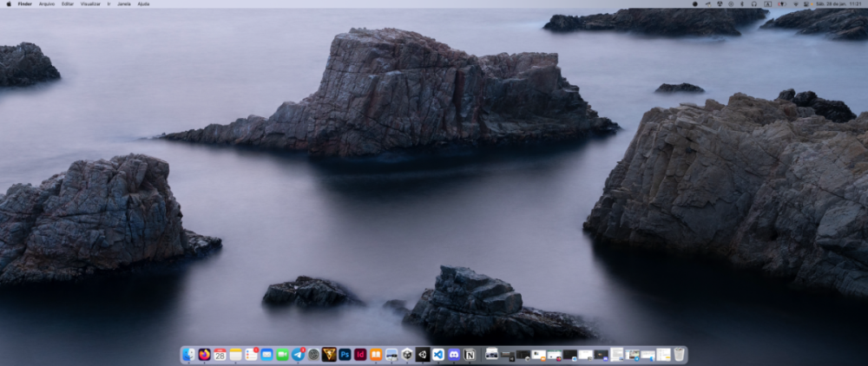Launch Telegram from the Dock
The image size is (868, 366).
pyautogui.click(x=298, y=355)
